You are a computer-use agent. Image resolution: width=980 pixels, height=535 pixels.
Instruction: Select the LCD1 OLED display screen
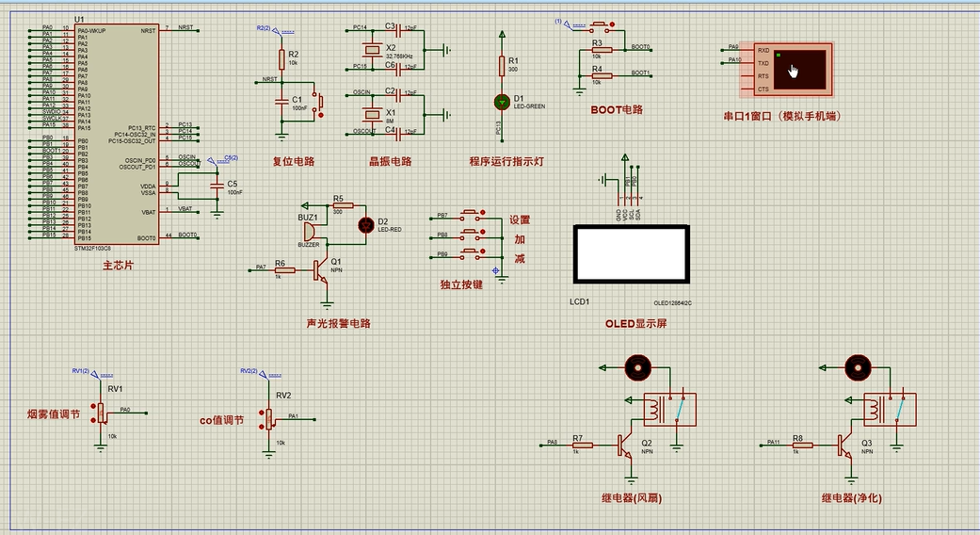632,253
